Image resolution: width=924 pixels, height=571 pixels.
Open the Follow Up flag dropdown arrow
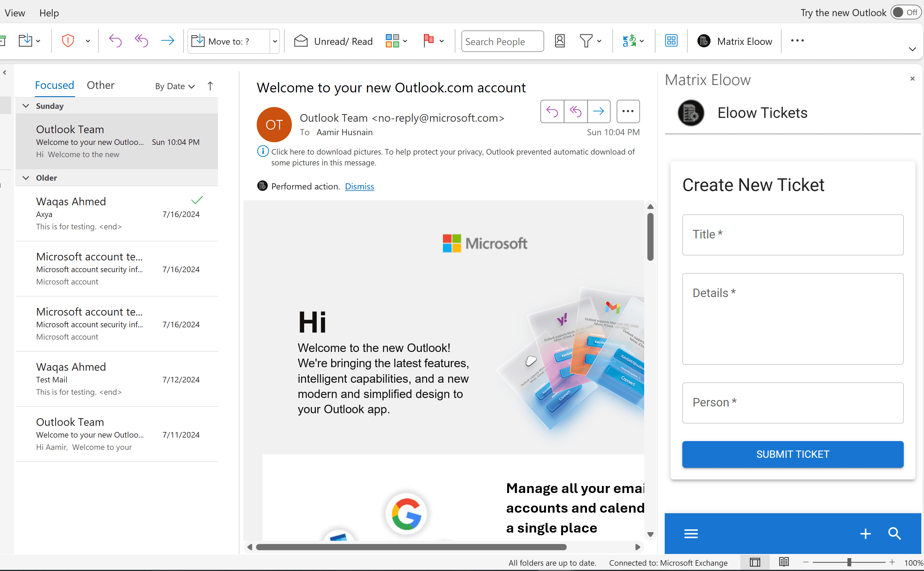coord(441,41)
